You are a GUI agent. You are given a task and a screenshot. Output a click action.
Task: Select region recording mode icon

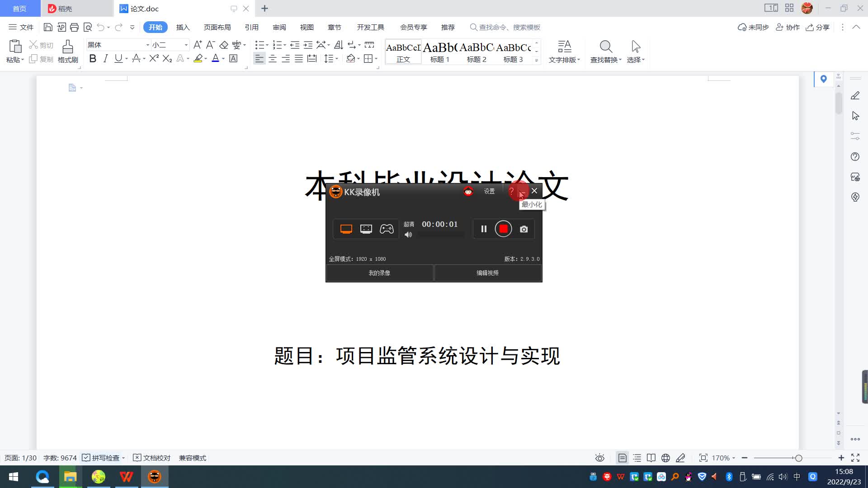[366, 229]
